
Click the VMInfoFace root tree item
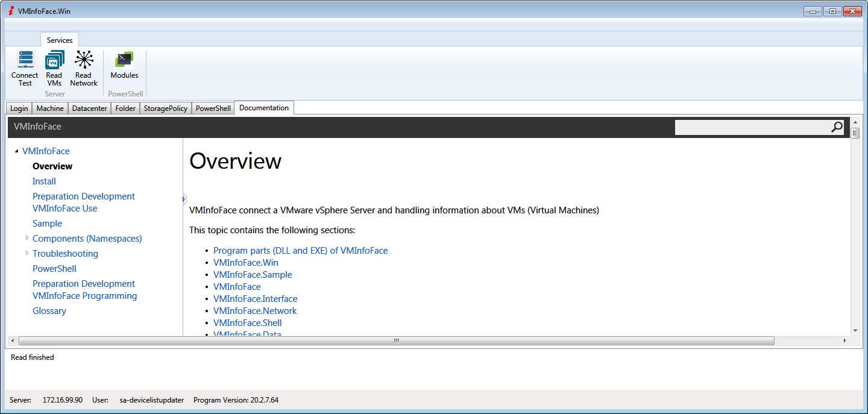point(46,151)
